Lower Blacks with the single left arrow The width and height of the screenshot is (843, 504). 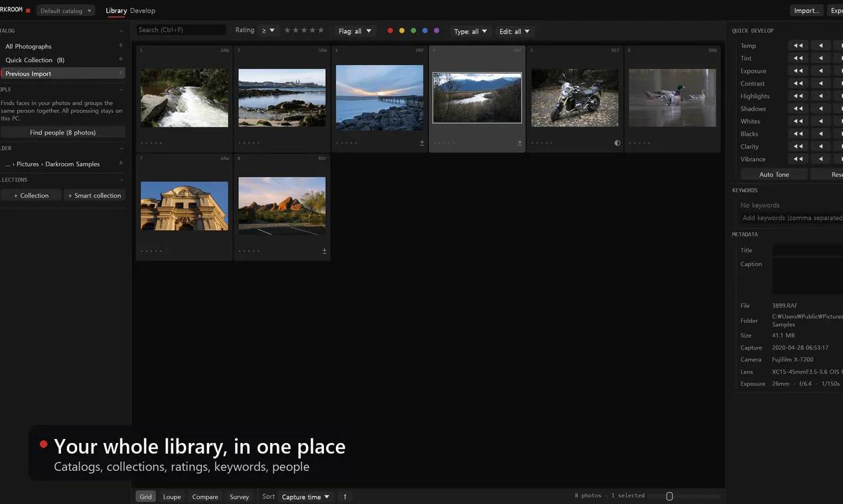click(821, 134)
